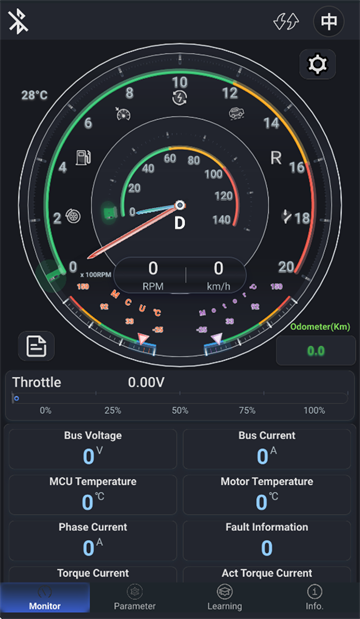Image resolution: width=360 pixels, height=619 pixels.
Task: Select the D drive gear indicator
Action: coord(180,223)
